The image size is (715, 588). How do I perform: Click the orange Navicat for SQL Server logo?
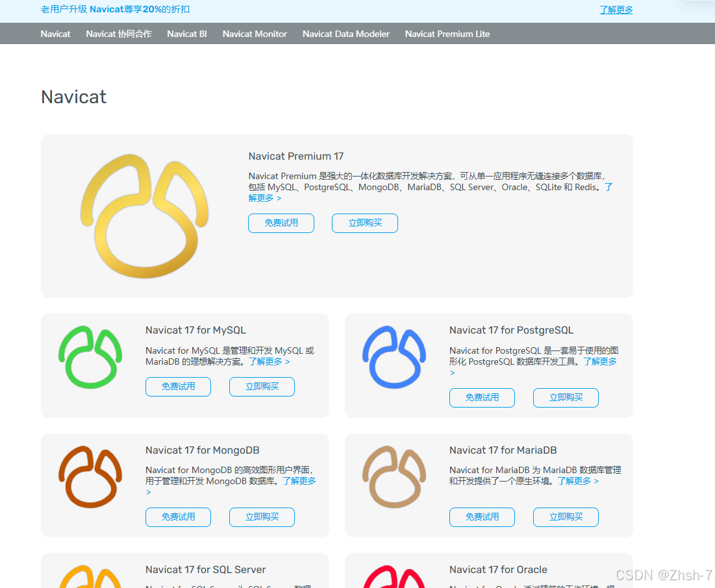point(90,576)
